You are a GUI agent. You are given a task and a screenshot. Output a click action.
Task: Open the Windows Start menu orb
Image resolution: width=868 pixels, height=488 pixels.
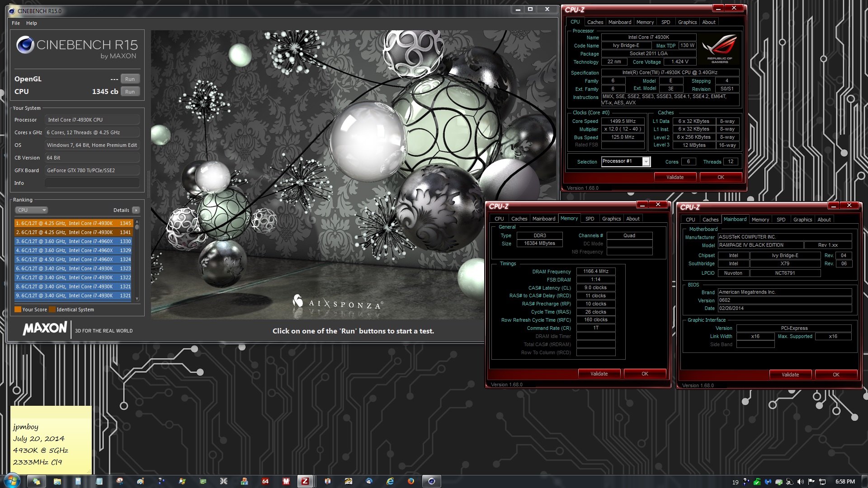coord(12,481)
